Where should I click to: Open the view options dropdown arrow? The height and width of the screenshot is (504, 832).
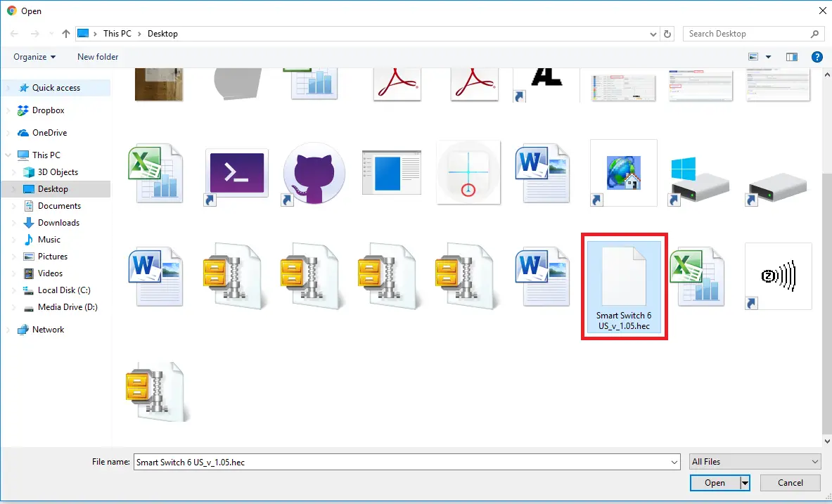pos(768,57)
